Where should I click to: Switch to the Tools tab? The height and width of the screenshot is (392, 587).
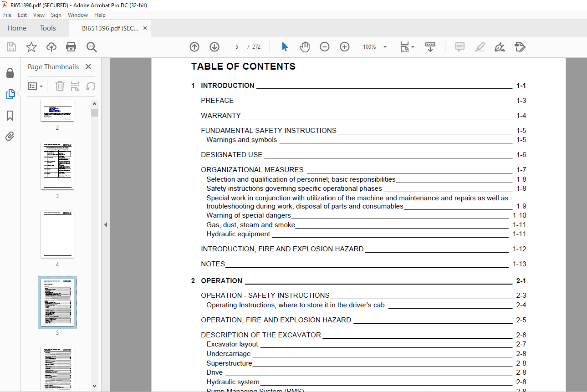click(48, 28)
